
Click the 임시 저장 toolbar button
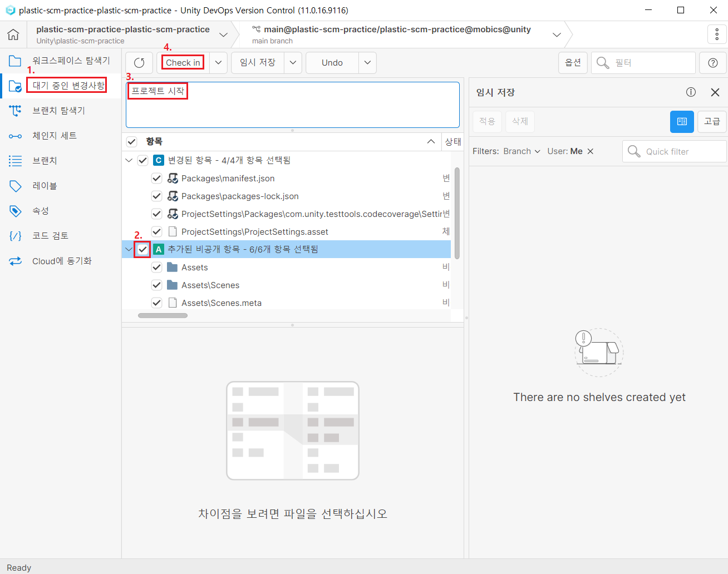(x=258, y=63)
